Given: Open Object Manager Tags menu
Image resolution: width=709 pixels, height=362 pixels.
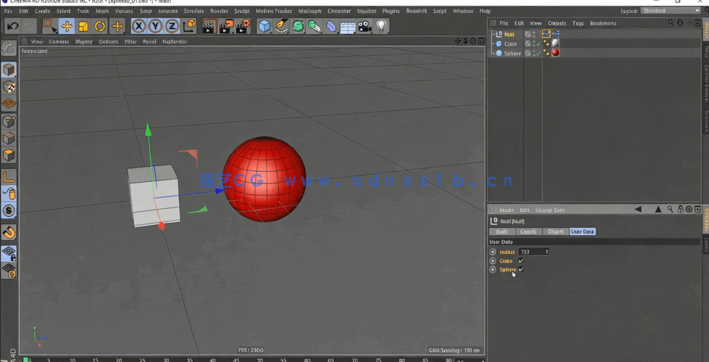Looking at the screenshot, I should point(578,23).
